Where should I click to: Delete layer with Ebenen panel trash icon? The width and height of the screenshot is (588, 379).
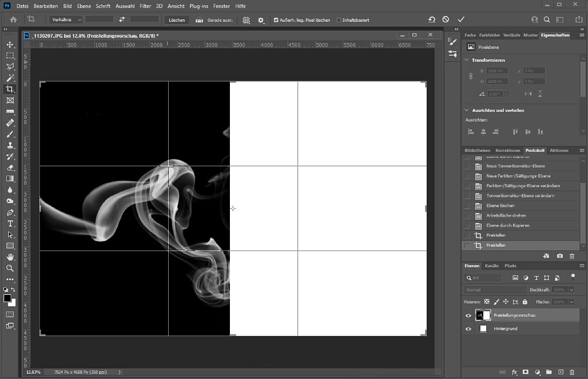tap(572, 373)
